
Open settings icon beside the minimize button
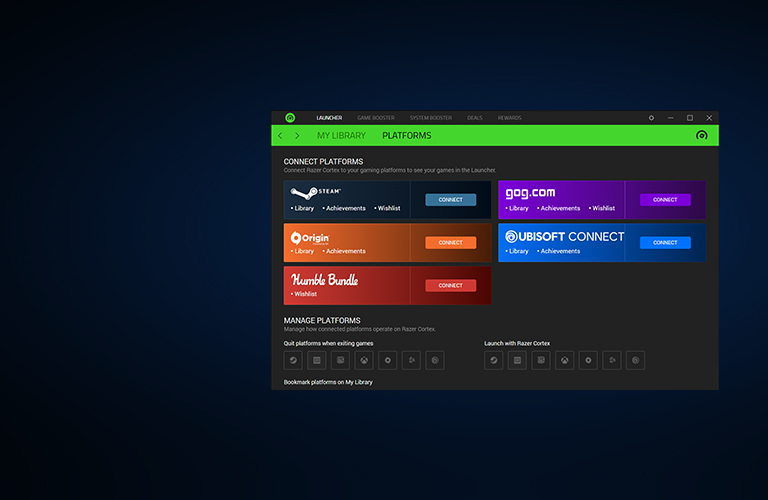(651, 118)
